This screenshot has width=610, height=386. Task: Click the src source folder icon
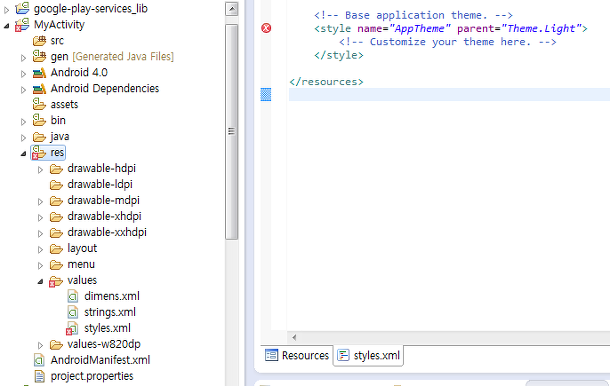[39, 40]
